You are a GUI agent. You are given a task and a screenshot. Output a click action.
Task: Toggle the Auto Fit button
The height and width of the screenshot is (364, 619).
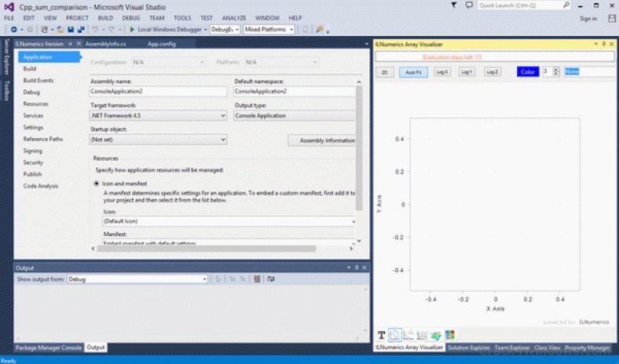pos(413,72)
